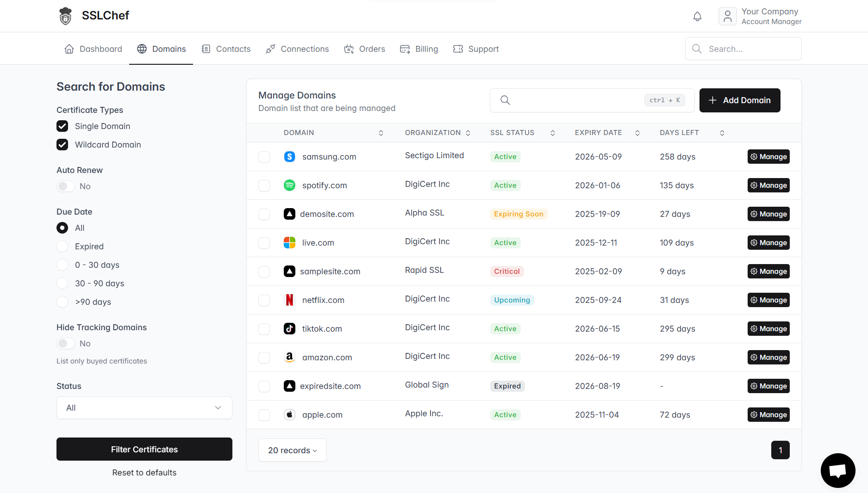Uncheck the Wildcard Domain checkbox
Viewport: 868px width, 493px height.
click(x=62, y=145)
